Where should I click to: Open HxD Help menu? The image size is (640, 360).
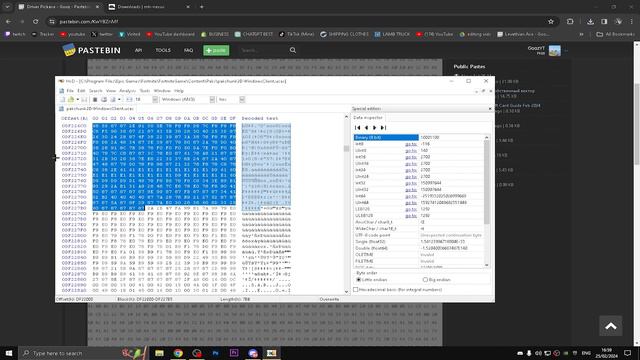[179, 91]
